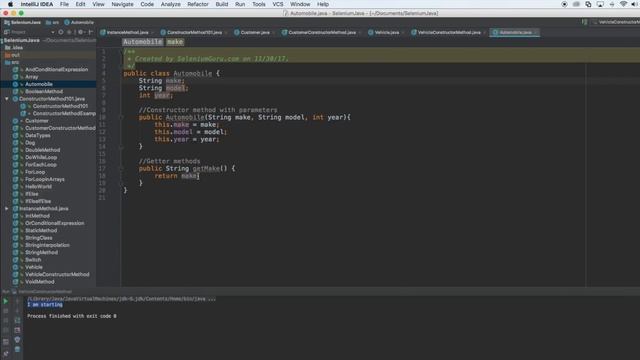Rerun program with green play icon
The width and height of the screenshot is (640, 360).
point(6,301)
